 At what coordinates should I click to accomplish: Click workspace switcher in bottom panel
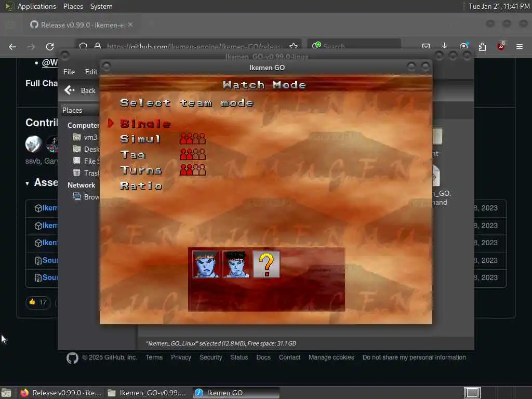coord(472,393)
